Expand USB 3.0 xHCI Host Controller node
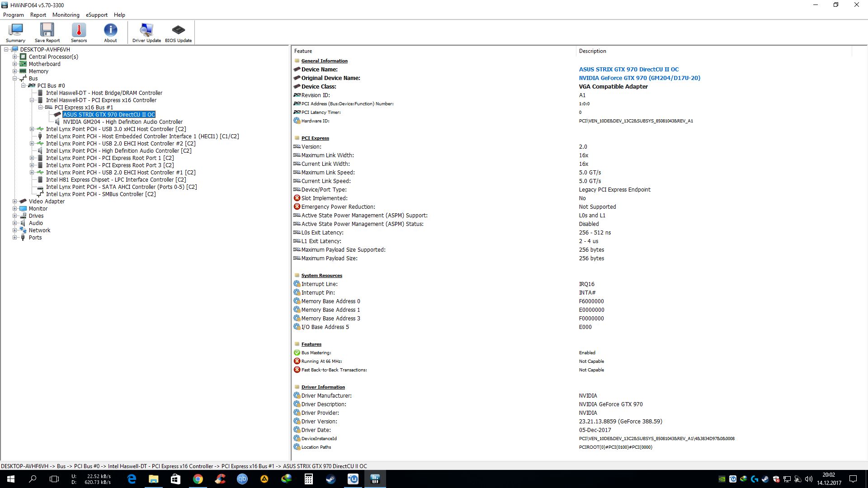 click(x=32, y=129)
